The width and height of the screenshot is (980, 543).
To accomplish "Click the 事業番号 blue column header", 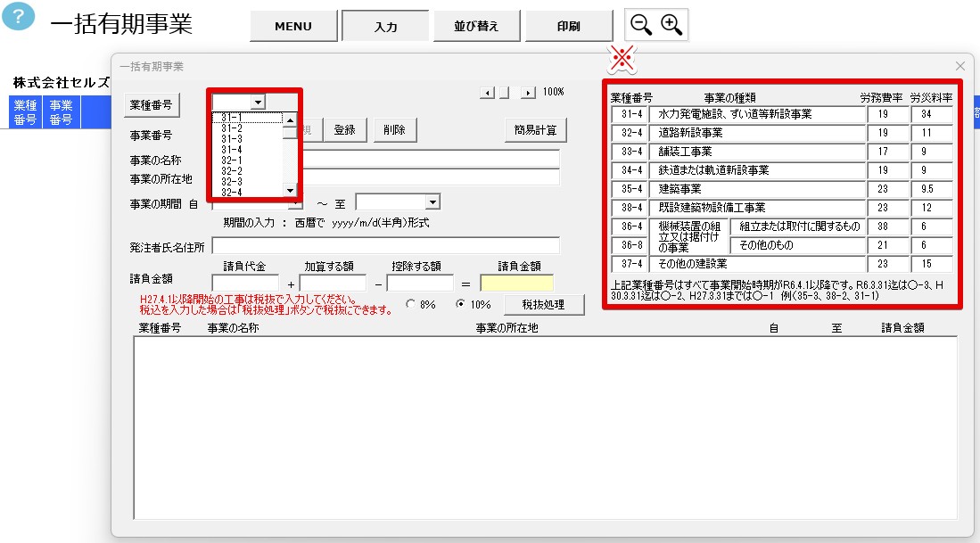I will click(61, 112).
